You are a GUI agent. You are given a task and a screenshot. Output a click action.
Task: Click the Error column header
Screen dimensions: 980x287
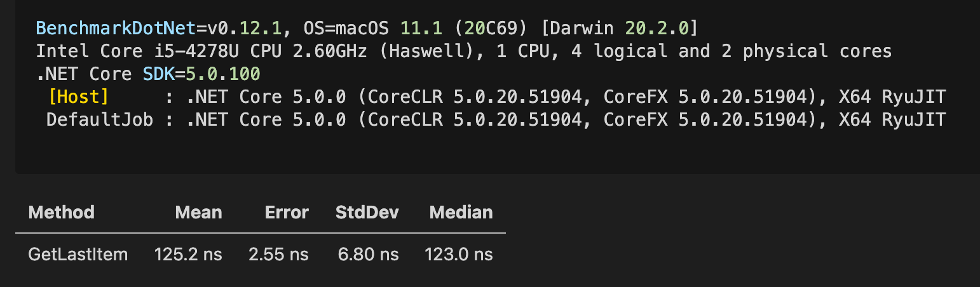[x=287, y=212]
